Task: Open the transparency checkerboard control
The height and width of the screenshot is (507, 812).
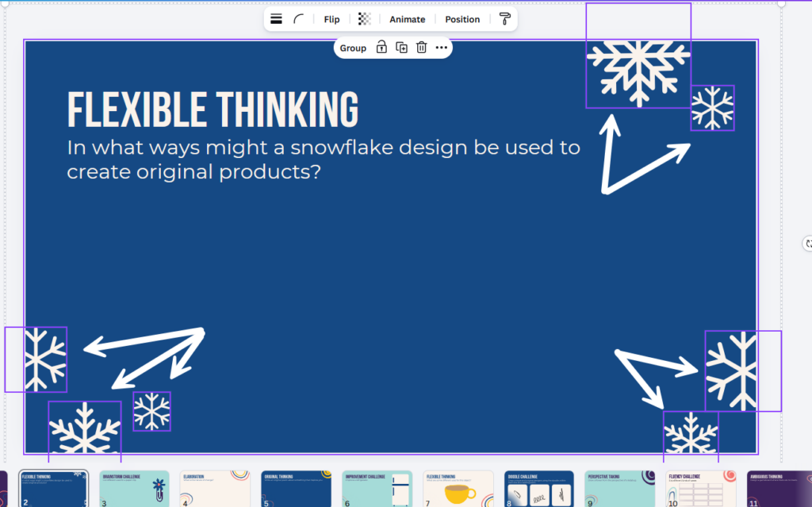Action: [364, 19]
